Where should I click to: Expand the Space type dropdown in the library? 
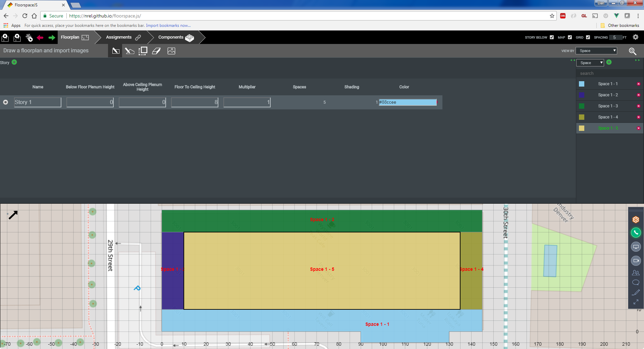590,63
